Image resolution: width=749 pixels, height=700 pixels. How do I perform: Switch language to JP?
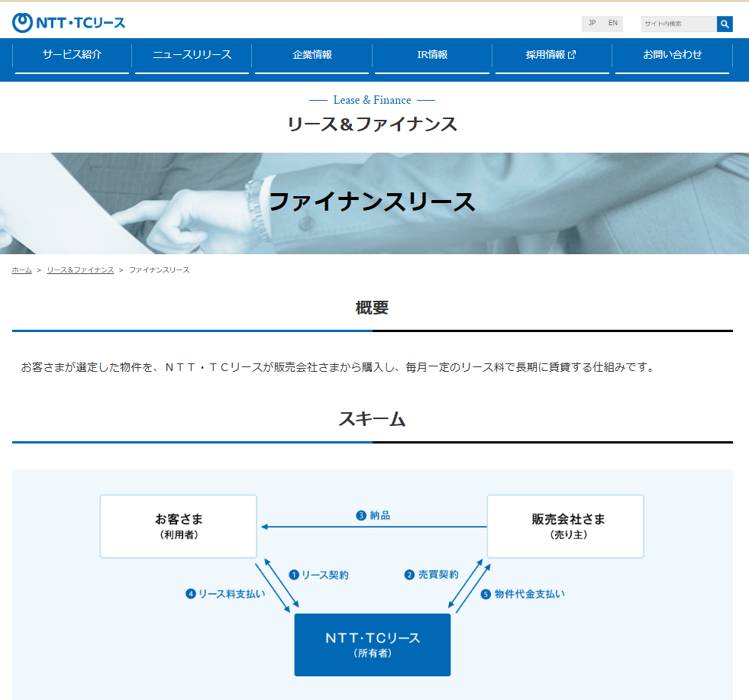pyautogui.click(x=592, y=23)
